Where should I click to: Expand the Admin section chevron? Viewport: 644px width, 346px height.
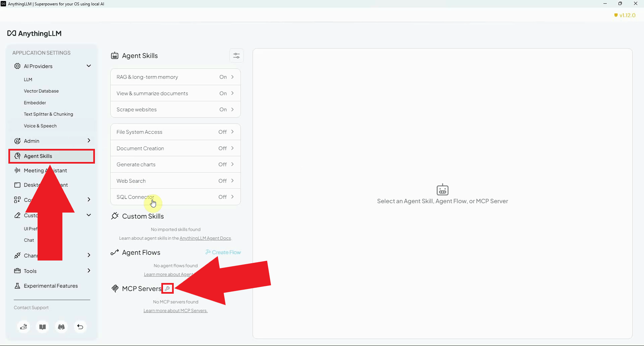(89, 140)
